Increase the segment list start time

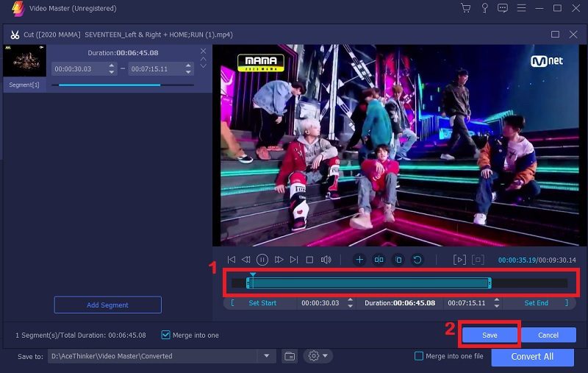pos(112,65)
